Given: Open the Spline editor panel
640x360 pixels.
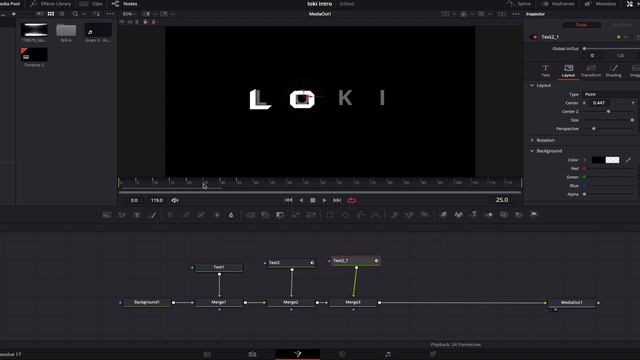Looking at the screenshot, I should (519, 4).
